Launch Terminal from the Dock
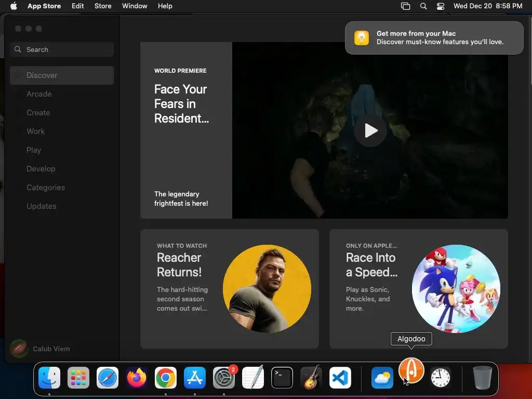The width and height of the screenshot is (532, 399). (282, 378)
